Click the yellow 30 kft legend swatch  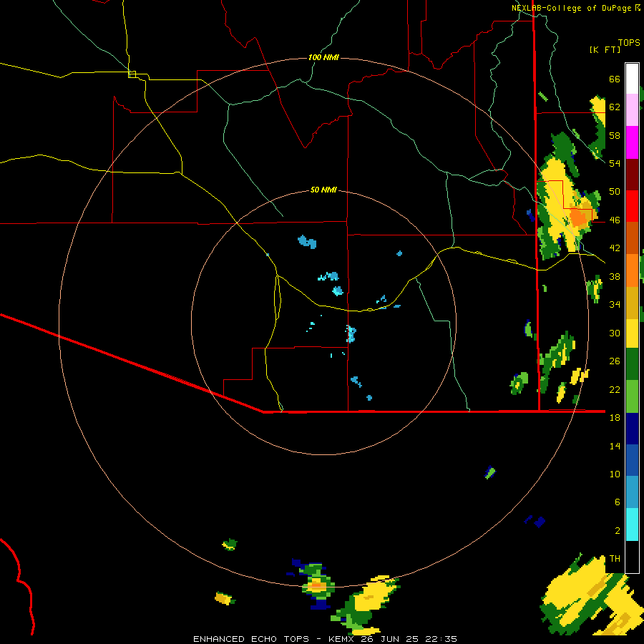coord(632,333)
